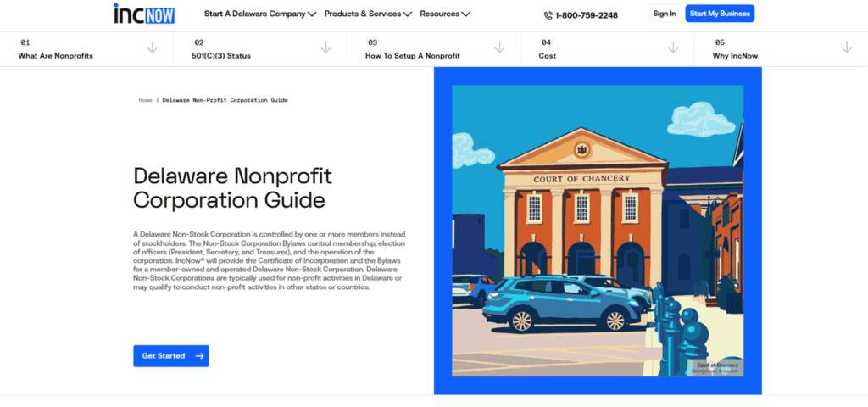The width and height of the screenshot is (868, 407).
Task: Click the Sign In button
Action: tap(665, 14)
